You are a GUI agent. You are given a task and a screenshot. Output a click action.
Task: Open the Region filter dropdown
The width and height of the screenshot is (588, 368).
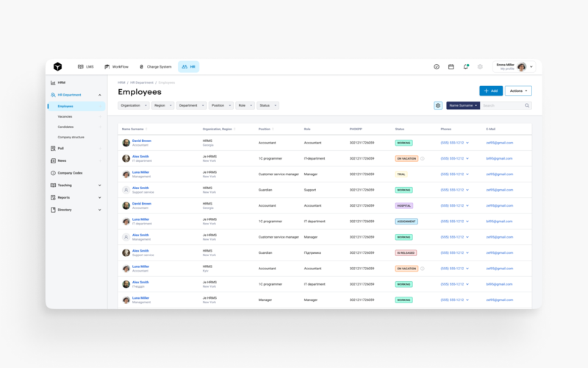[162, 105]
